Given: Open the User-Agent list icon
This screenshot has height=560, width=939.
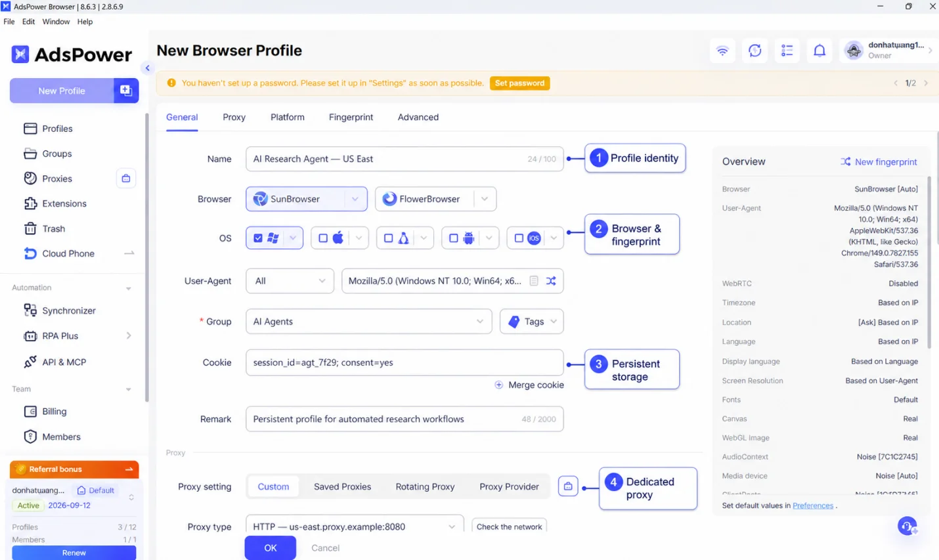Looking at the screenshot, I should 534,281.
